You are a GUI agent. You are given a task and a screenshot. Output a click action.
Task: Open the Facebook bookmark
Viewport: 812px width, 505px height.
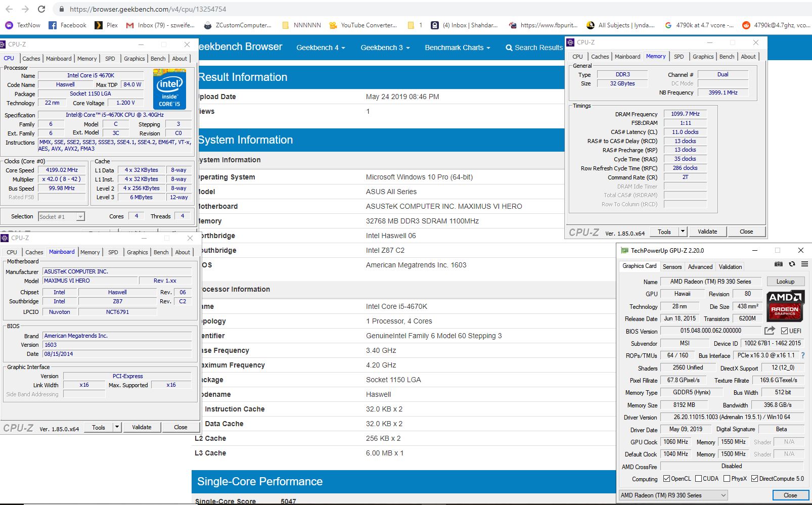click(68, 25)
